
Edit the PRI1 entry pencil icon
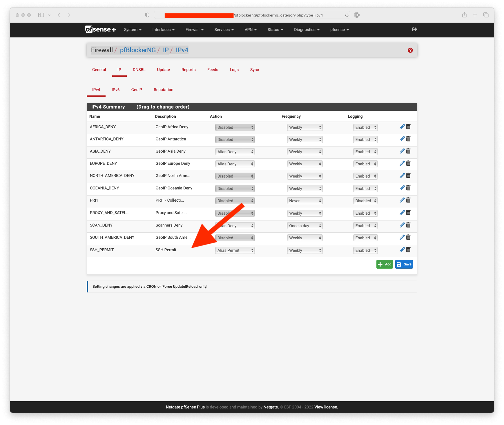402,200
